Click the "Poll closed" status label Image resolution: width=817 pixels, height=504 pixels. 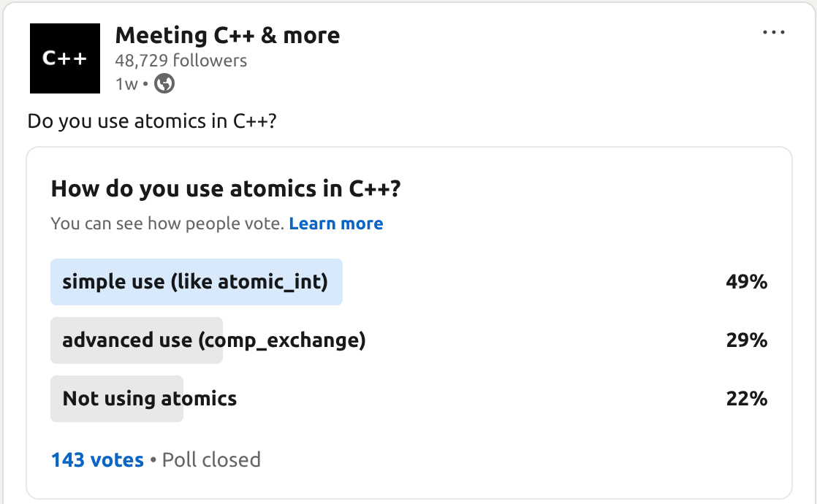(213, 459)
